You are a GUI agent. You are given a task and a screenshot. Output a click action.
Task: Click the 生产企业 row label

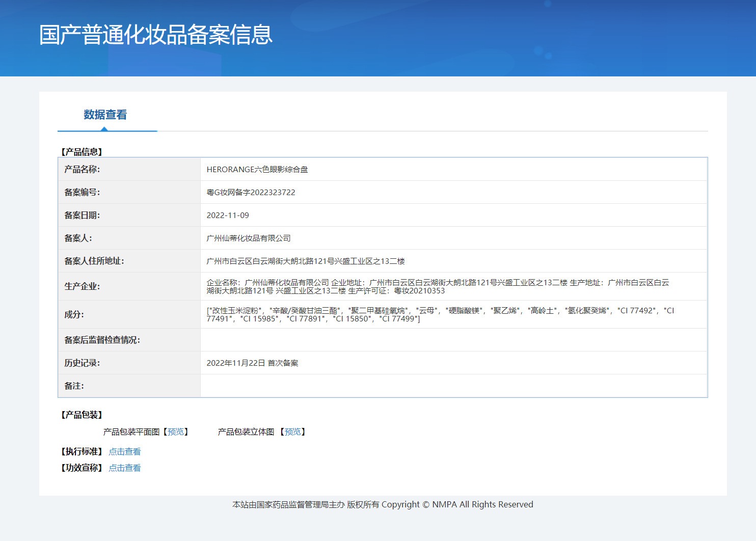pyautogui.click(x=82, y=286)
